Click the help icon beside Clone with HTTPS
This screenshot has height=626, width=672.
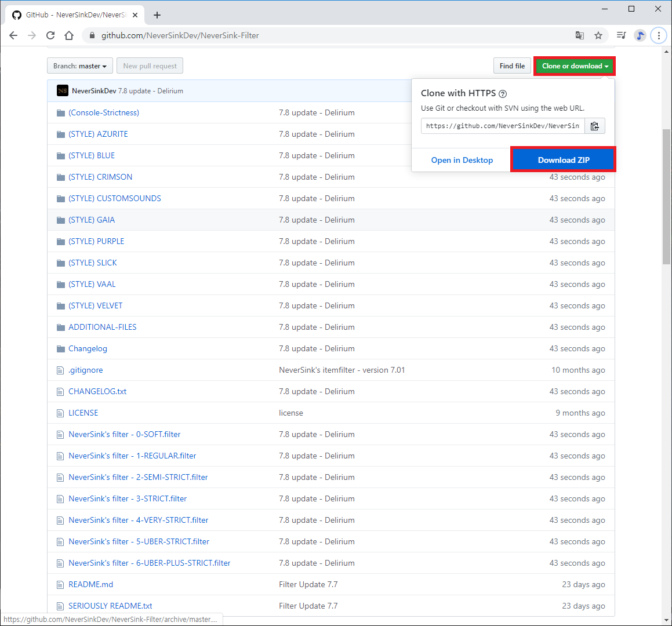503,94
